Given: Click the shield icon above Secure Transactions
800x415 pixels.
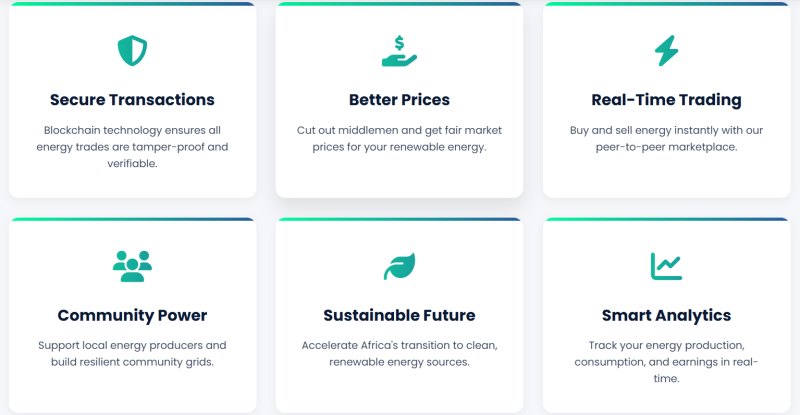Looking at the screenshot, I should tap(132, 50).
